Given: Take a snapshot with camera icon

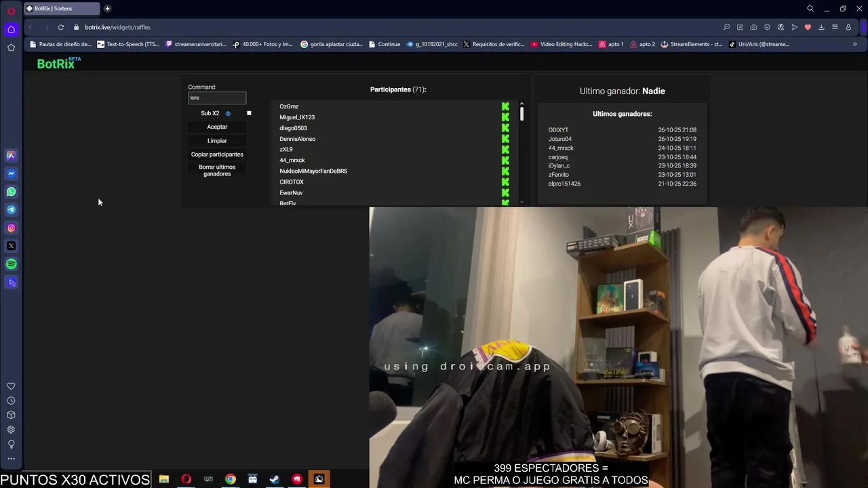Looking at the screenshot, I should click(x=753, y=27).
